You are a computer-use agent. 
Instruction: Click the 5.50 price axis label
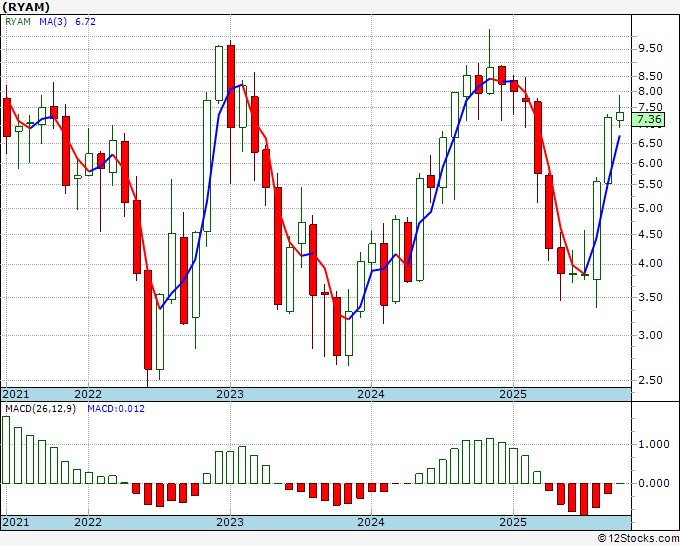tap(650, 184)
